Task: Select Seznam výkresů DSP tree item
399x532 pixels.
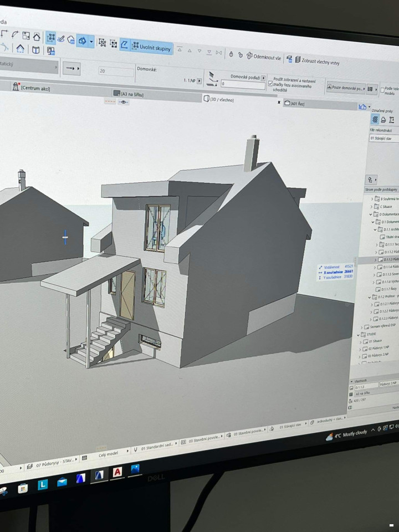Action: pos(380,326)
